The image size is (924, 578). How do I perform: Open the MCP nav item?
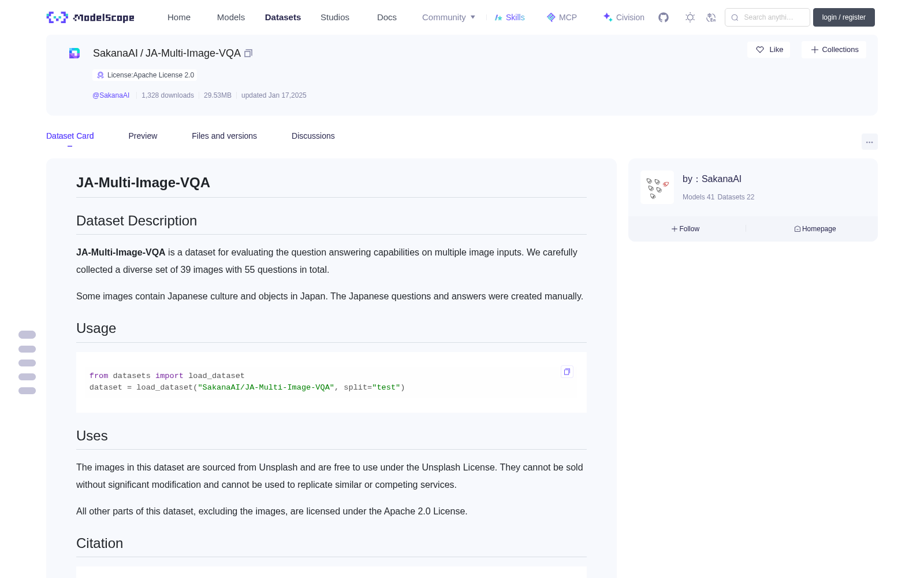pos(562,17)
